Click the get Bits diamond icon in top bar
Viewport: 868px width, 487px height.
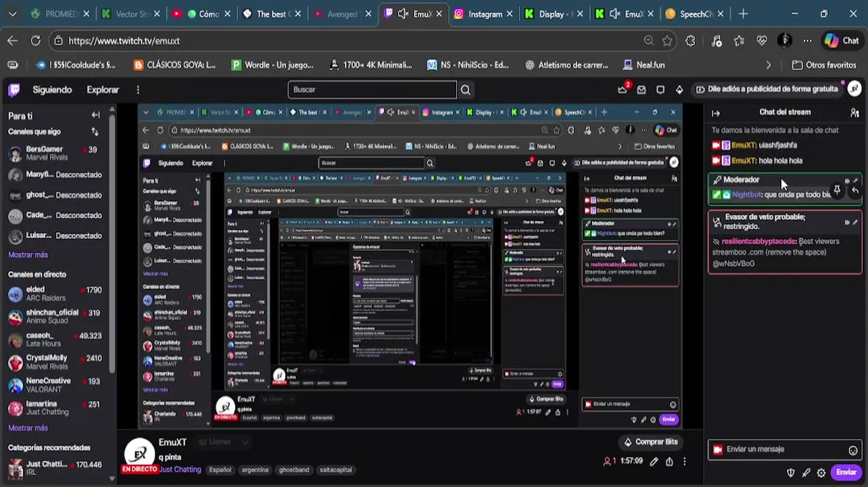(679, 89)
